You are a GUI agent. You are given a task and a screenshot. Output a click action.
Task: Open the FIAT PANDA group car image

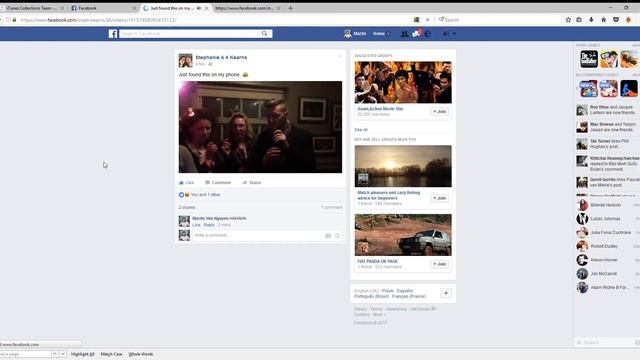(403, 235)
